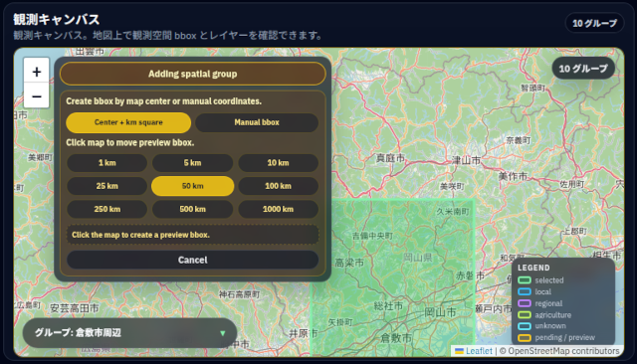The height and width of the screenshot is (364, 637).
Task: Select the Center + km square mode
Action: [128, 122]
